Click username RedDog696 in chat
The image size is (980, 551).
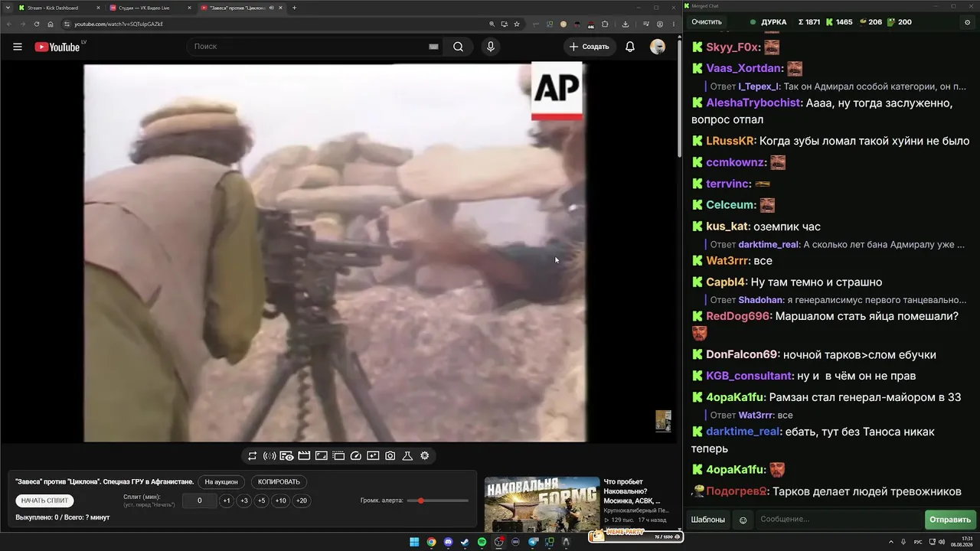pos(740,316)
